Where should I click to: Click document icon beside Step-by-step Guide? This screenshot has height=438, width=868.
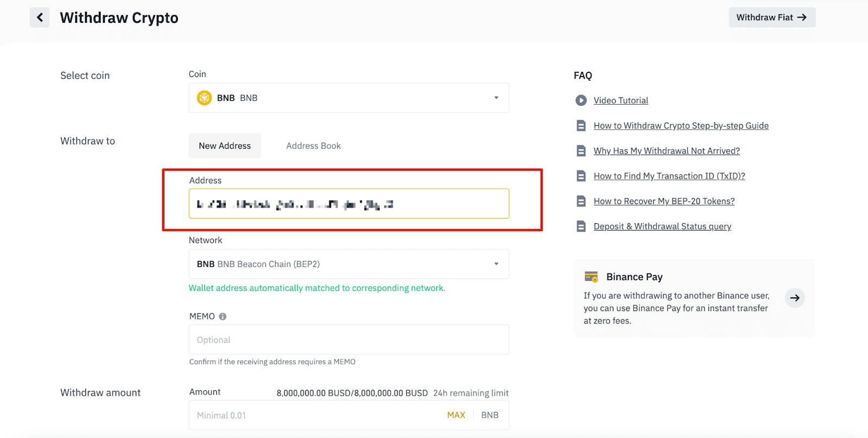581,125
